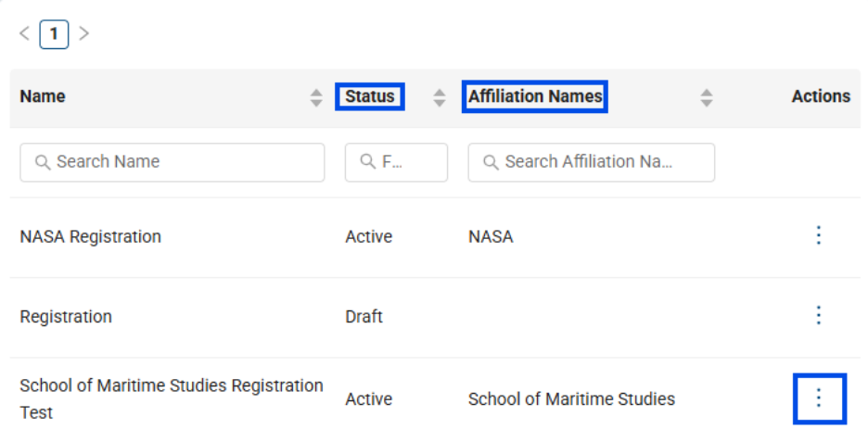Open actions menu for School of Maritime Studies row

coord(819,398)
